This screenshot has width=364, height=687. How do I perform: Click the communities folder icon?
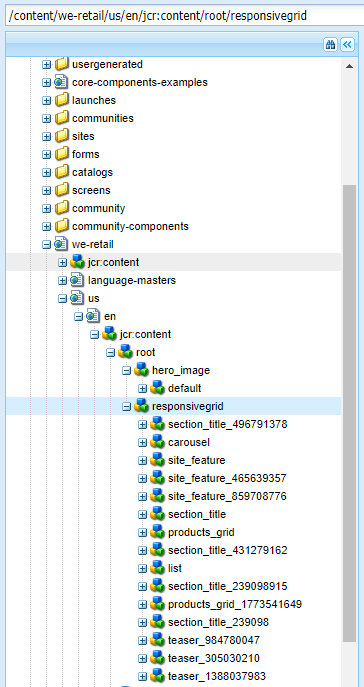tap(62, 118)
